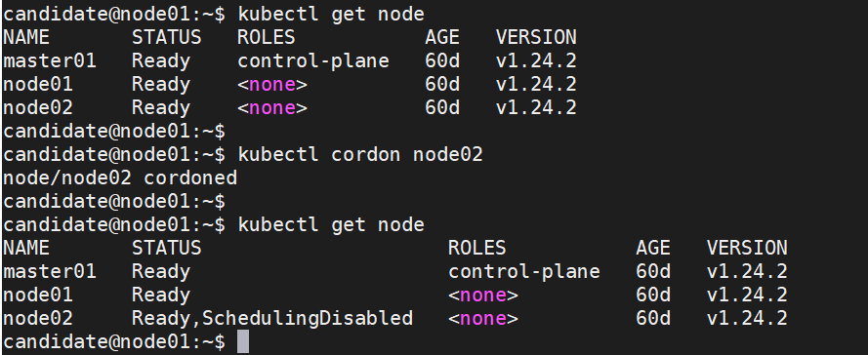
Task: Click 'master01' in the first node table
Action: point(50,60)
